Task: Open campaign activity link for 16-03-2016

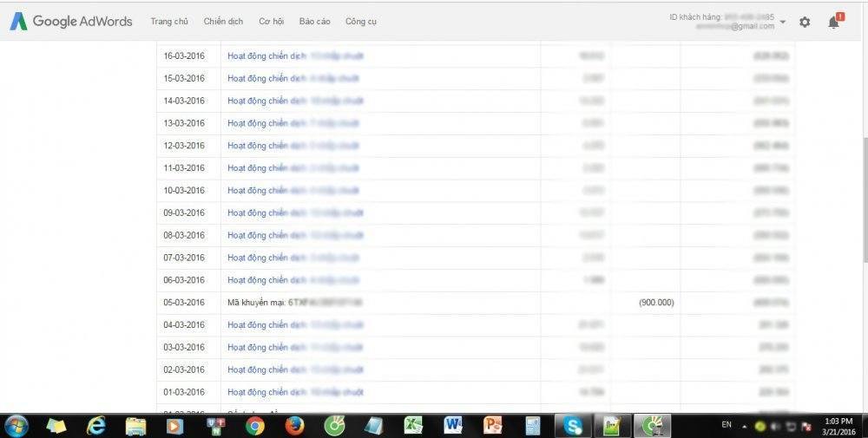Action: pyautogui.click(x=296, y=56)
